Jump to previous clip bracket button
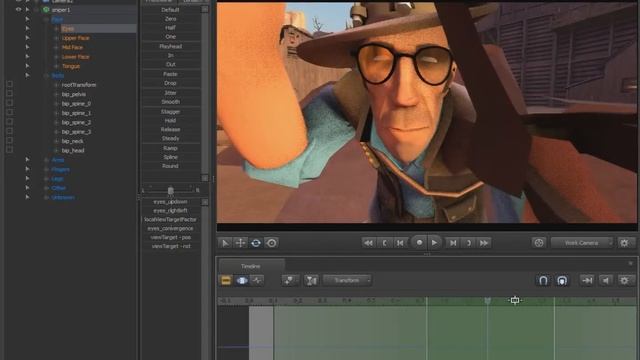The image size is (640, 360). [384, 243]
